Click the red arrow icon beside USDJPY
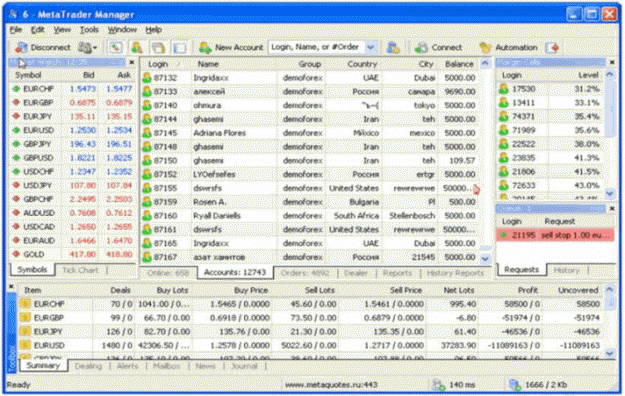This screenshot has height=396, width=625. click(16, 185)
